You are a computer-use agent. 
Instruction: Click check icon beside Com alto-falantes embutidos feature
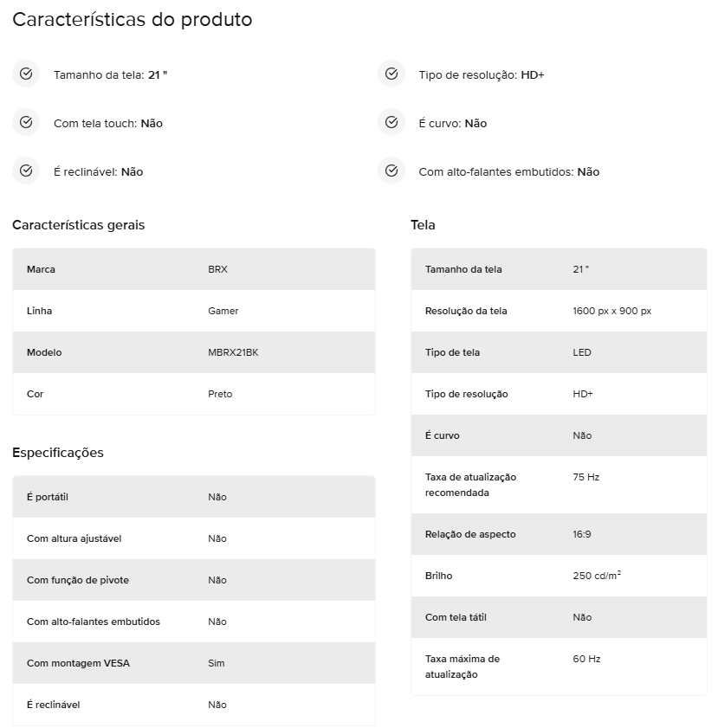coord(391,171)
